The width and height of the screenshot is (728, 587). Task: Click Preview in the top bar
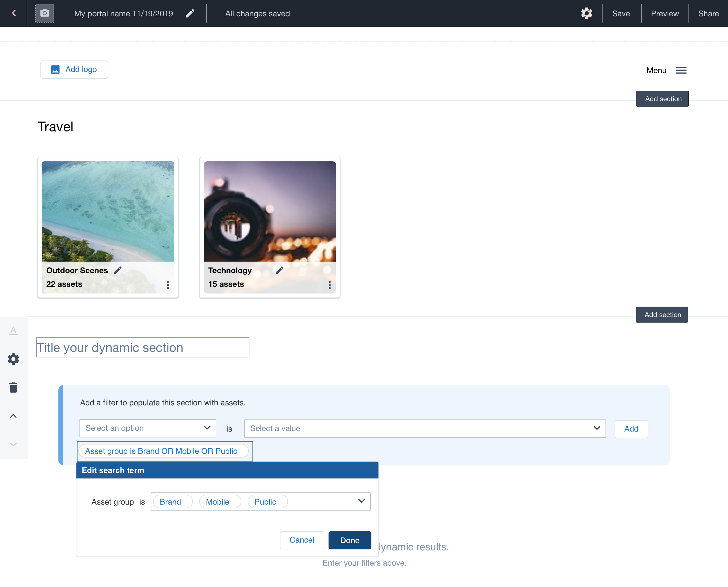pyautogui.click(x=665, y=14)
